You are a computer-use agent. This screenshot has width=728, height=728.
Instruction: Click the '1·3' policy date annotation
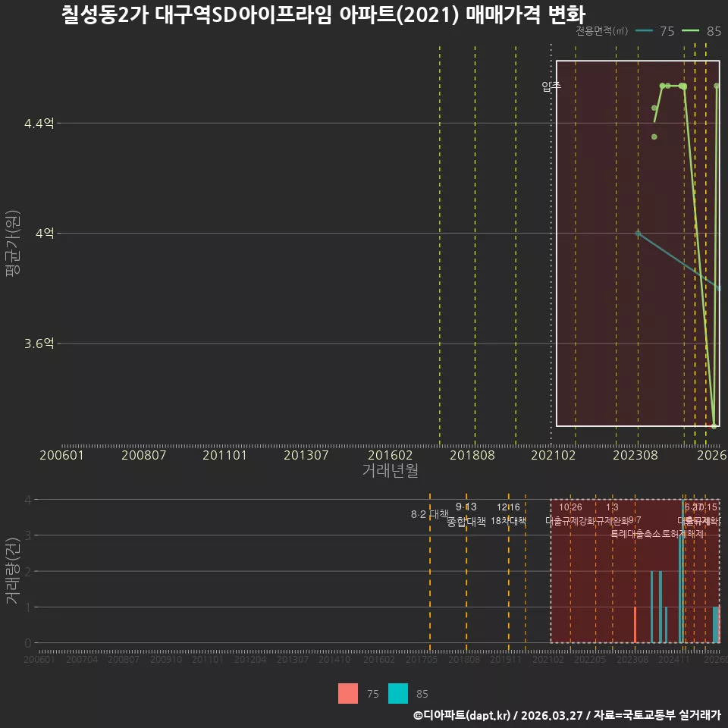(612, 507)
